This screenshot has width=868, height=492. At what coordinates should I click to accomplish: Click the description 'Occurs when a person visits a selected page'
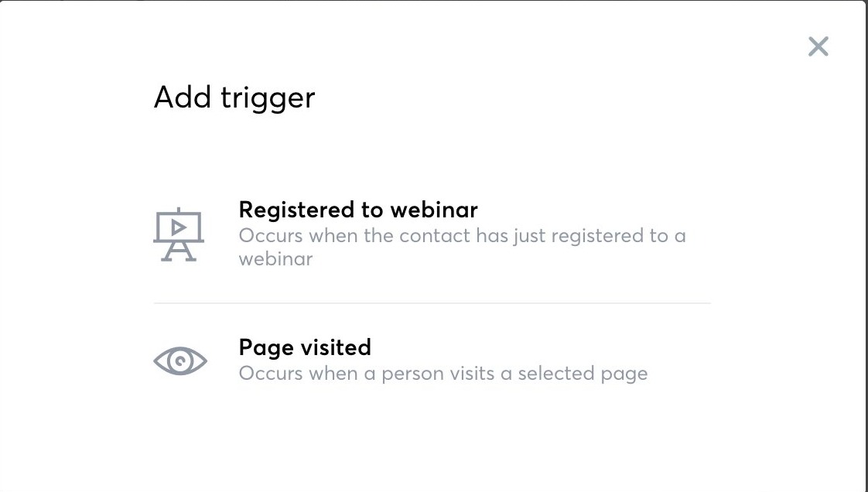(x=443, y=374)
